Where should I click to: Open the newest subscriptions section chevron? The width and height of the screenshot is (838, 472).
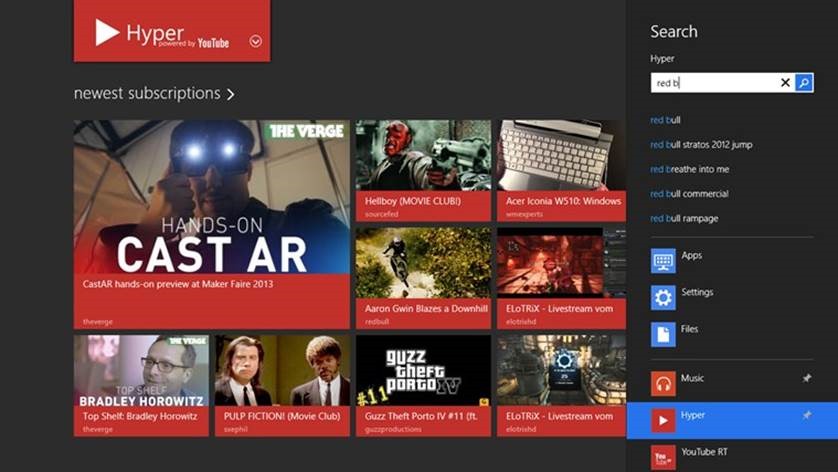click(231, 94)
